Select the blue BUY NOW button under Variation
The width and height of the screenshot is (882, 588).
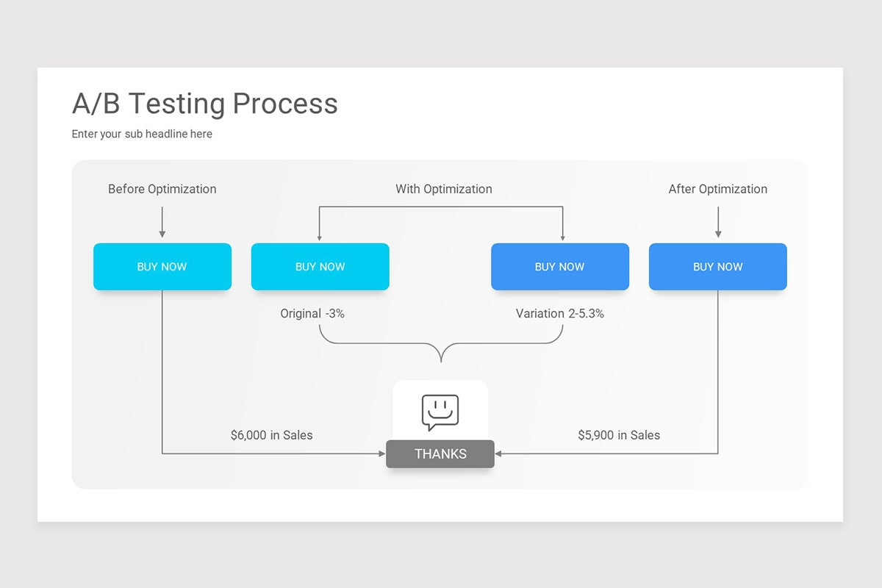click(560, 266)
